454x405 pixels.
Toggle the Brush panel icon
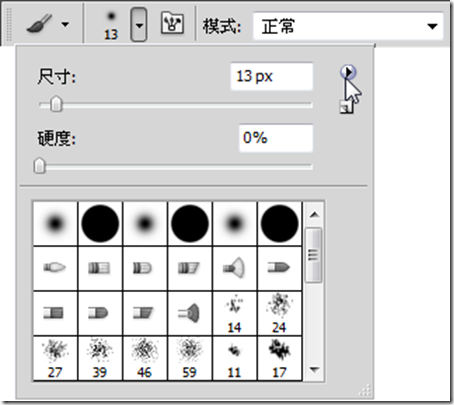click(x=172, y=23)
